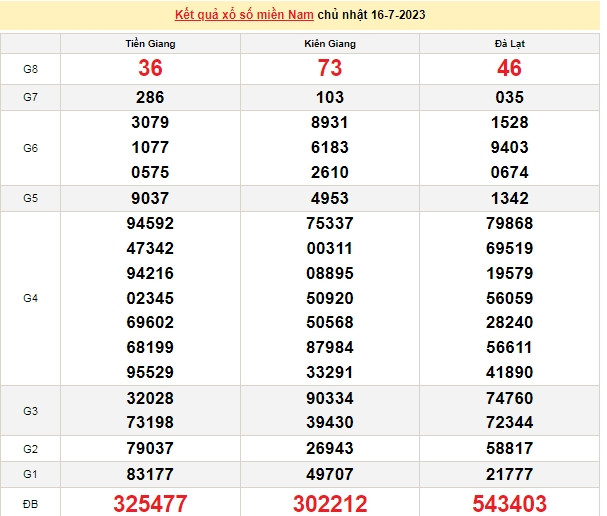
Task: Click the ĐB special prize row label
Action: pos(31,502)
